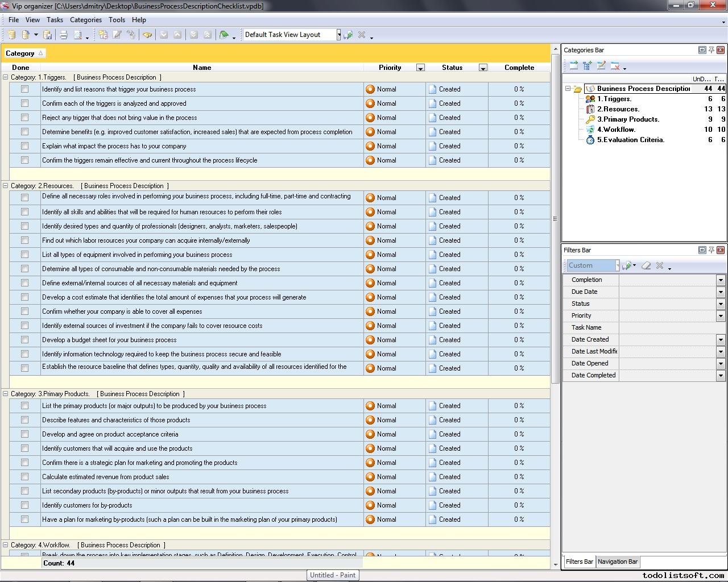
Task: Check the Done box for 'Develop a budget sheet'
Action: (x=24, y=340)
